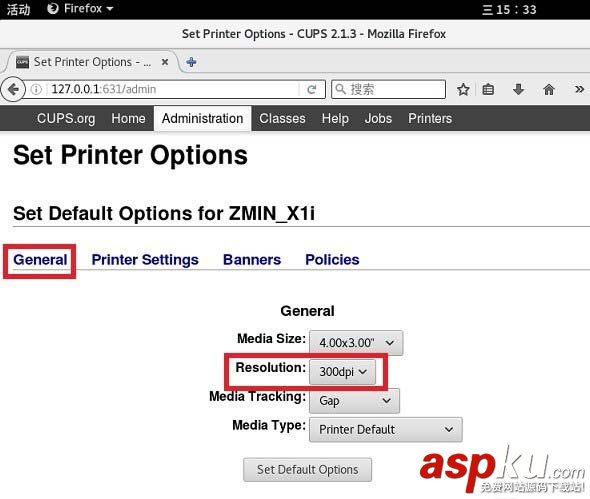The height and width of the screenshot is (499, 590).
Task: Switch to the Banners tab
Action: (x=252, y=260)
